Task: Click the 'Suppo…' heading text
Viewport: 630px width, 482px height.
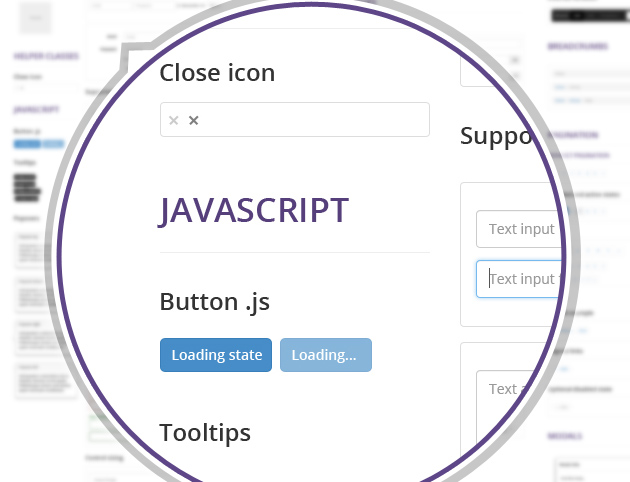Action: tap(497, 137)
